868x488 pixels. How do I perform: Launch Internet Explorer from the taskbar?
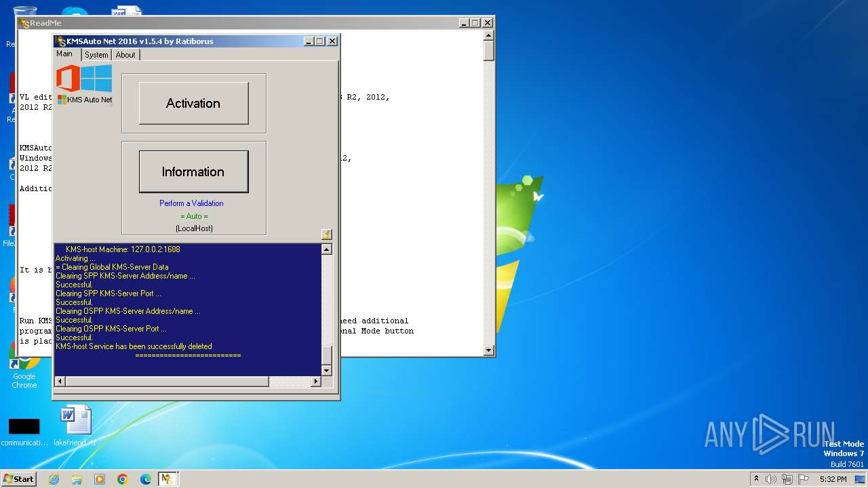(54, 479)
